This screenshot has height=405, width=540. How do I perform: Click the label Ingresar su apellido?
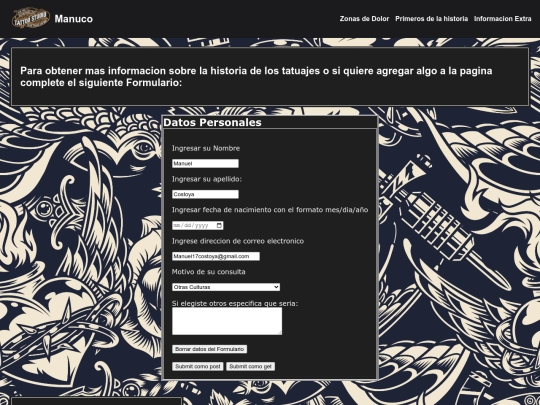207,179
